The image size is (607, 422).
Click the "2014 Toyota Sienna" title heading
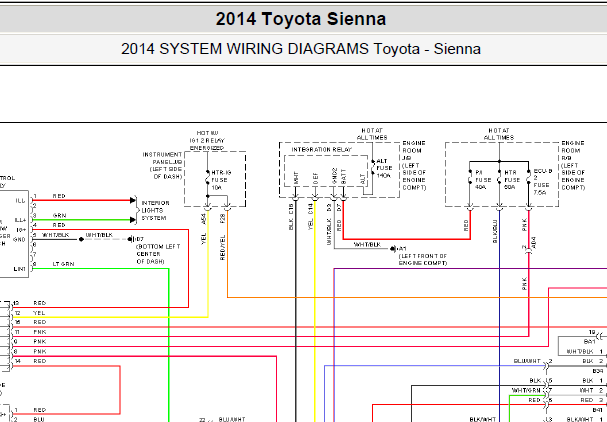[x=301, y=19]
